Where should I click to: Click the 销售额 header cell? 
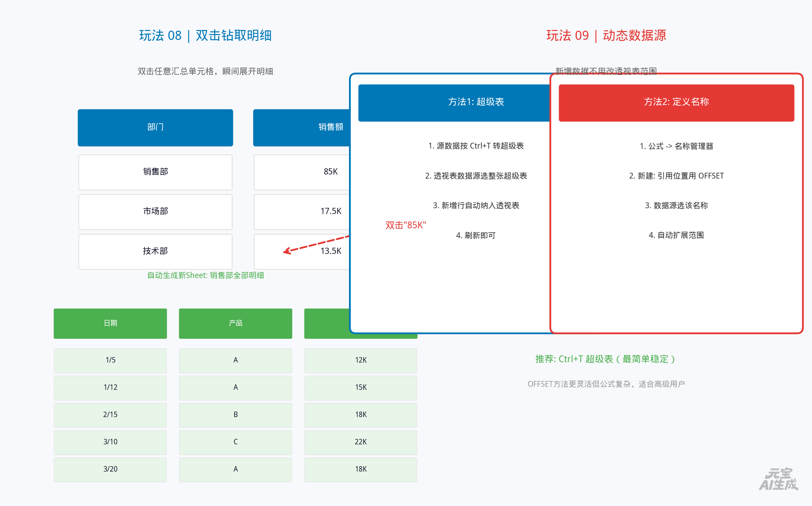pyautogui.click(x=302, y=128)
